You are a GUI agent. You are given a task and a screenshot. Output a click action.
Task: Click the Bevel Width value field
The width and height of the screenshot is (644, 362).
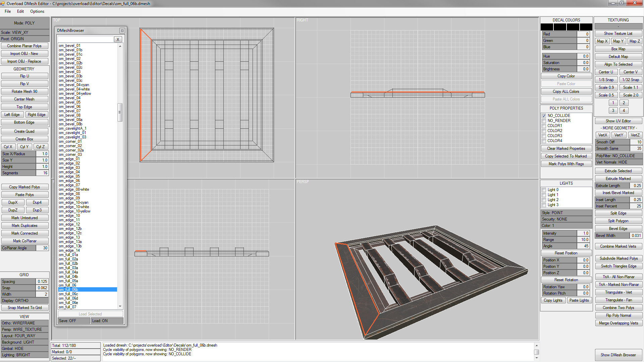[x=636, y=236]
